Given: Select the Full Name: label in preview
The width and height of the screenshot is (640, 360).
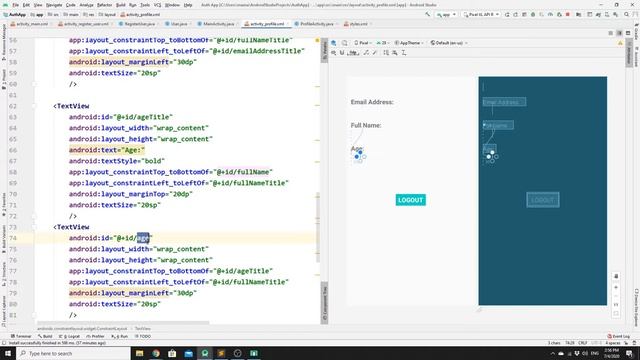Looking at the screenshot, I should (366, 125).
